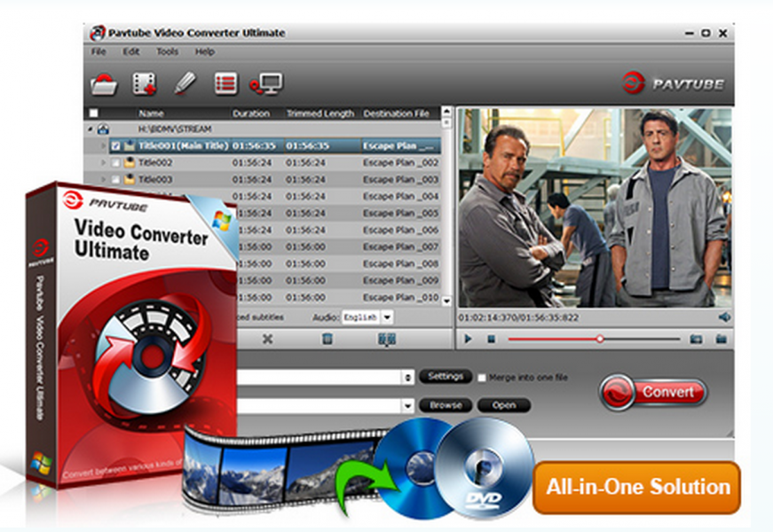Expand the Title003 row arrow
Screen dimensions: 773x532
(x=103, y=179)
